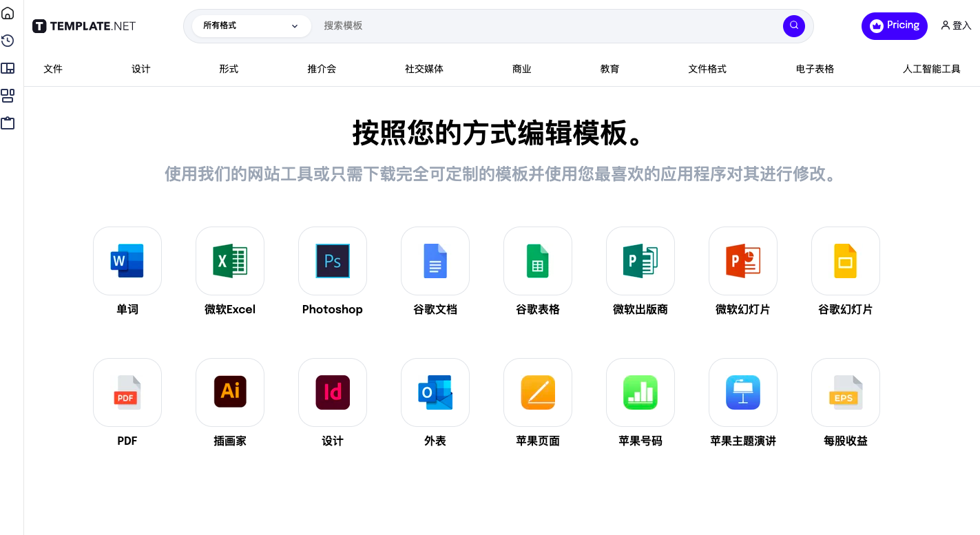This screenshot has height=535, width=980.
Task: Select the 每股收益 EPS format icon
Action: [845, 392]
